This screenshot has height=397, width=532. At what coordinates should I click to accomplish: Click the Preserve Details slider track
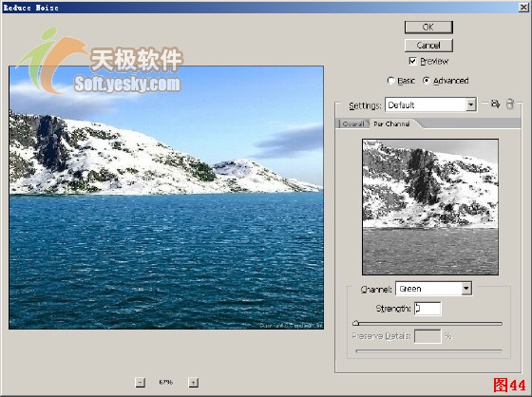[428, 350]
